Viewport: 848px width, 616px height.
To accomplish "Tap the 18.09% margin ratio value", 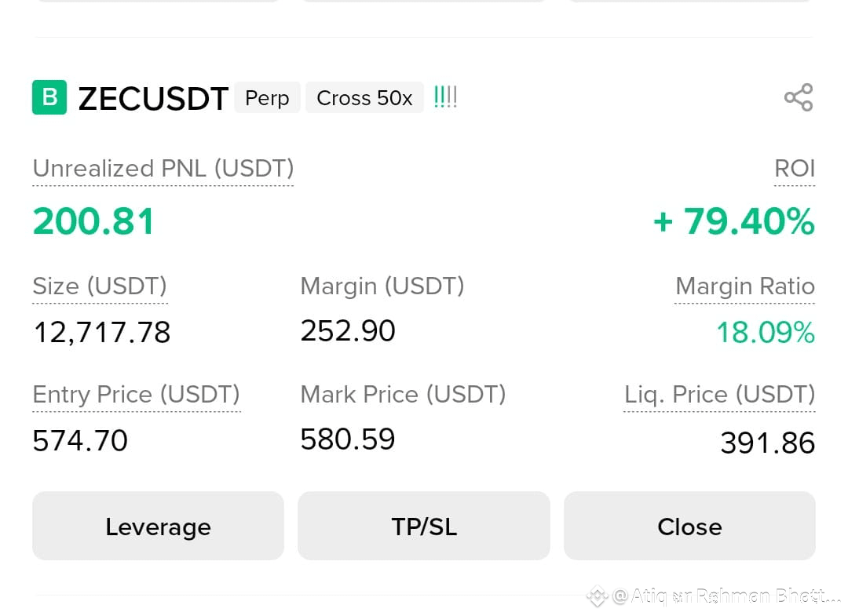I will [x=766, y=332].
